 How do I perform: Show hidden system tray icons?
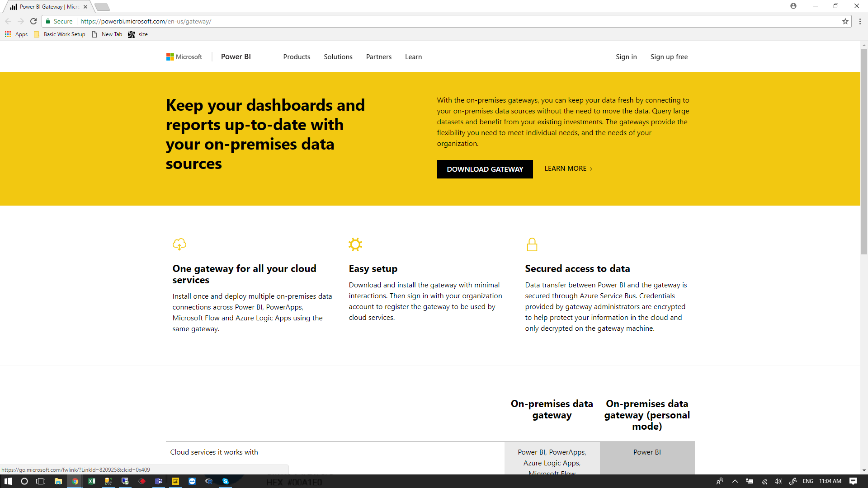click(x=735, y=481)
